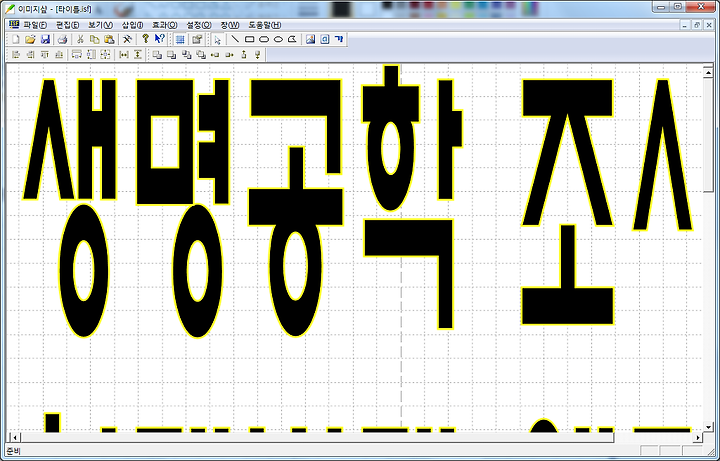Activate context help arrow-question icon
720x461 pixels.
point(160,39)
